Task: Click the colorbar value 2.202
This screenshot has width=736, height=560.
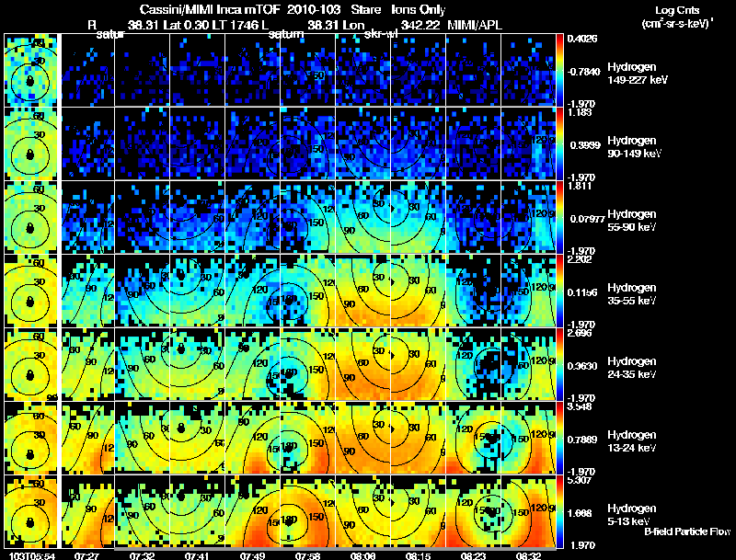Action: point(580,260)
